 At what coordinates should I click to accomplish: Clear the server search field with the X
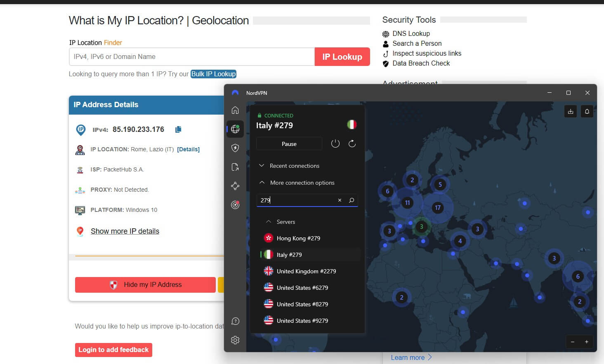(x=340, y=200)
